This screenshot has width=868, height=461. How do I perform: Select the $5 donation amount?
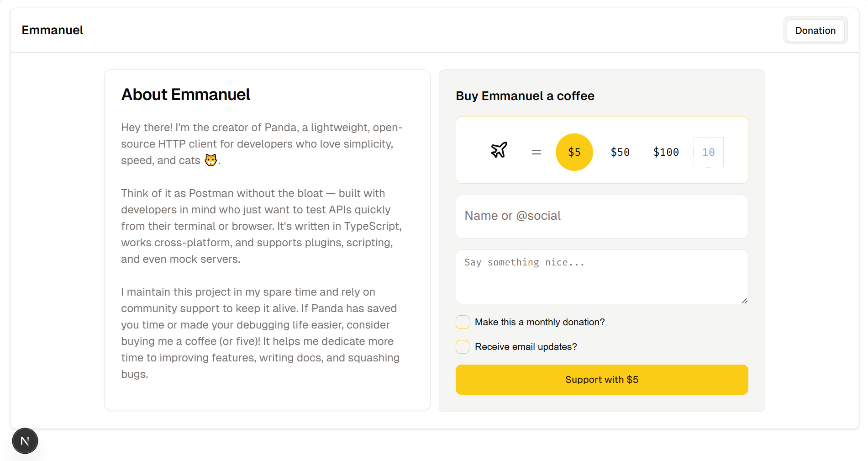click(x=574, y=152)
